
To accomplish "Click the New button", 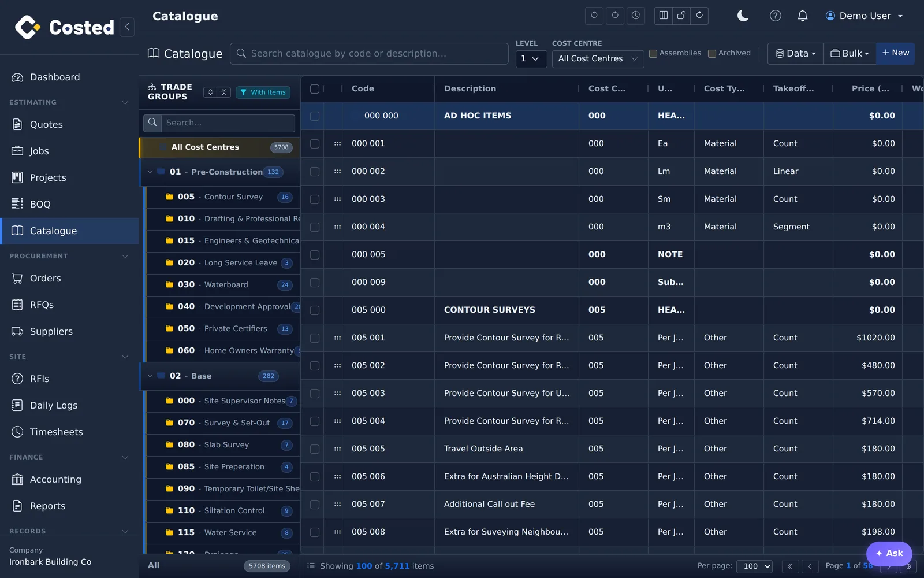I will 896,53.
